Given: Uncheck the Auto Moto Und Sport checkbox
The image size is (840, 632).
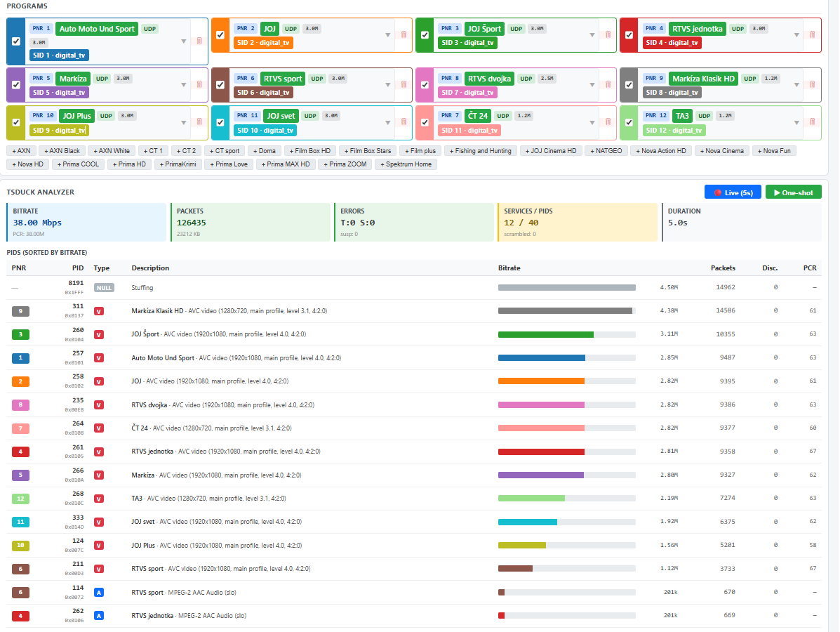Looking at the screenshot, I should [16, 41].
